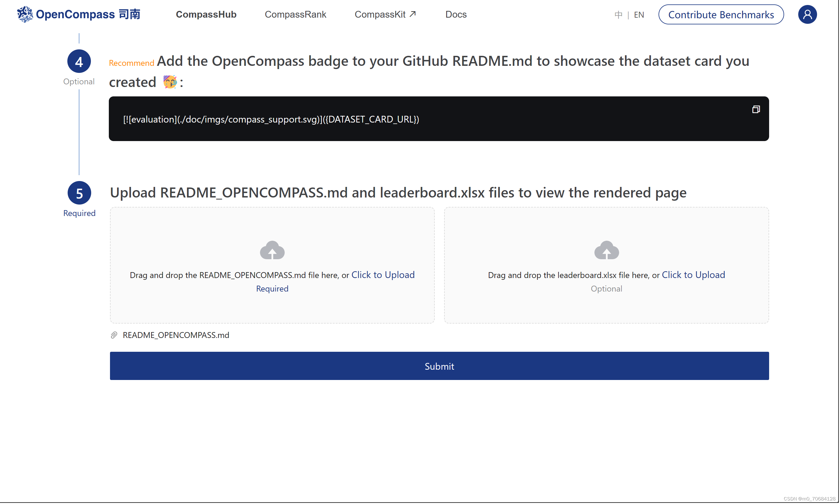The width and height of the screenshot is (840, 504).
Task: Click to Upload the README_OPENCOMPASS.md file
Action: [383, 274]
